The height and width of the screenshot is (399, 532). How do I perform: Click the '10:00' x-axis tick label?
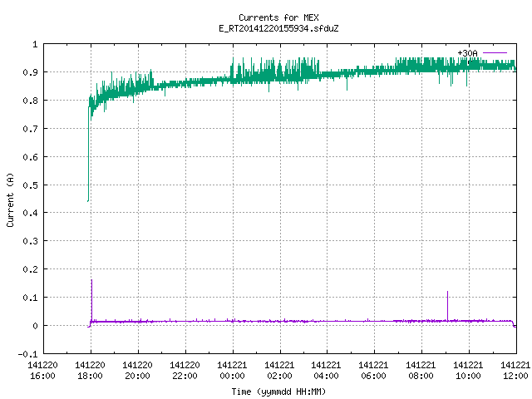tap(468, 376)
